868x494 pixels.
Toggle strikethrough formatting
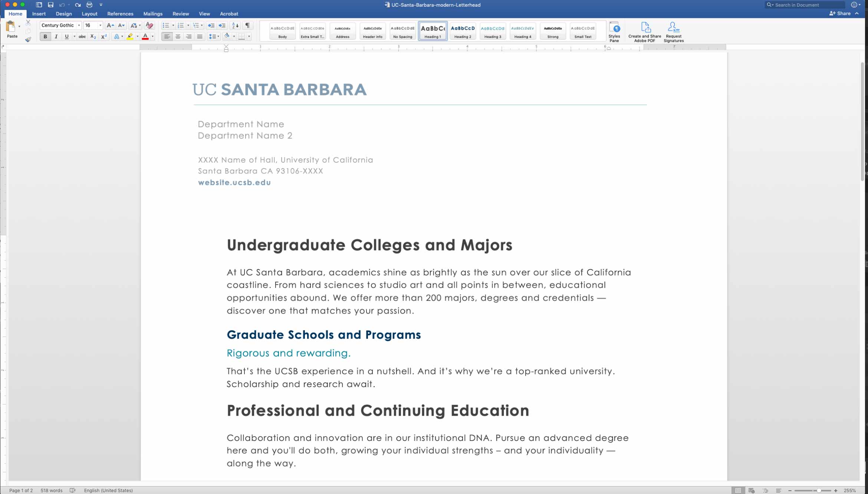click(82, 36)
